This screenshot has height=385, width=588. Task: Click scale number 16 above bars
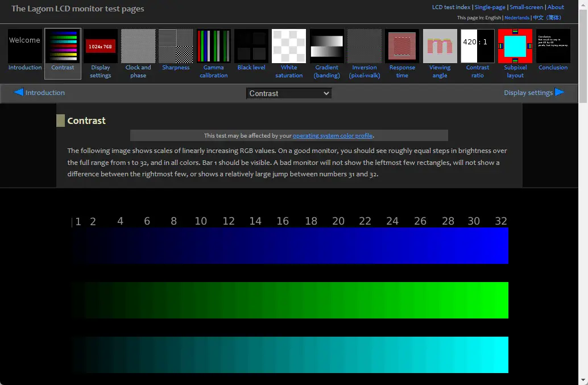(x=283, y=221)
